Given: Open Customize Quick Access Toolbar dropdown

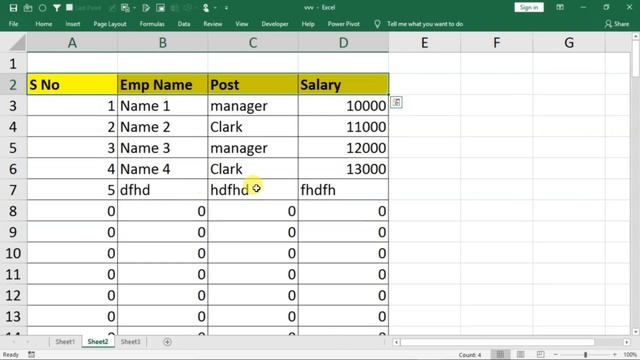Looking at the screenshot, I should tap(226, 8).
